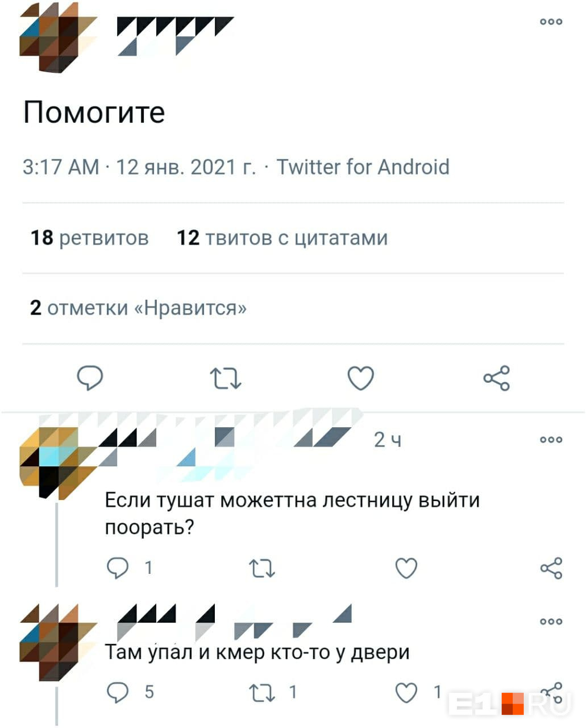Share the main "Помогите" tweet

497,378
